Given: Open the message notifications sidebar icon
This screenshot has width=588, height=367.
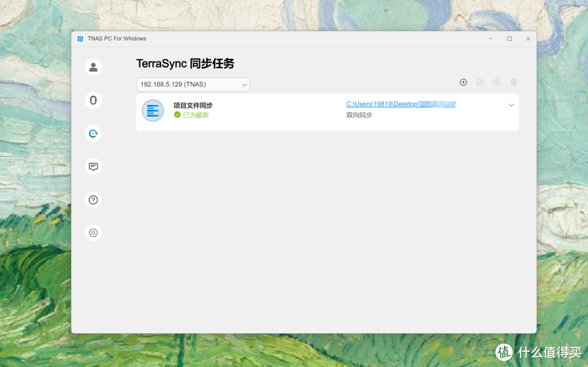Looking at the screenshot, I should 93,167.
